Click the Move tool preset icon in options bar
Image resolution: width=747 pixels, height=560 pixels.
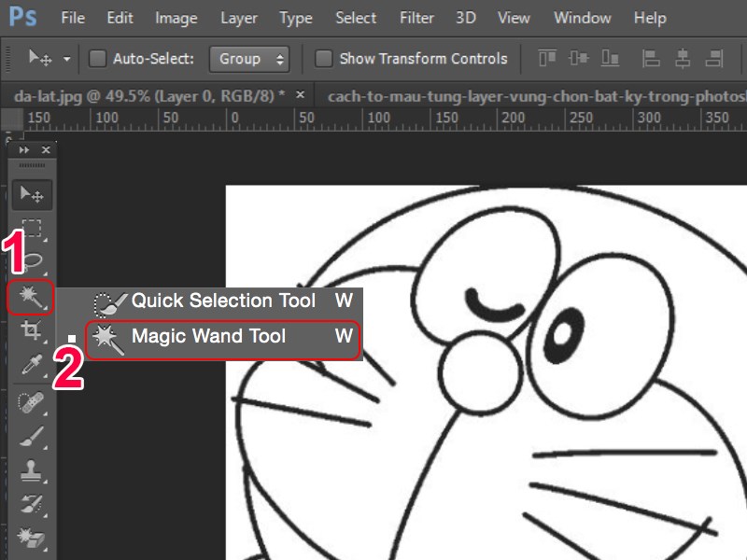click(x=40, y=59)
